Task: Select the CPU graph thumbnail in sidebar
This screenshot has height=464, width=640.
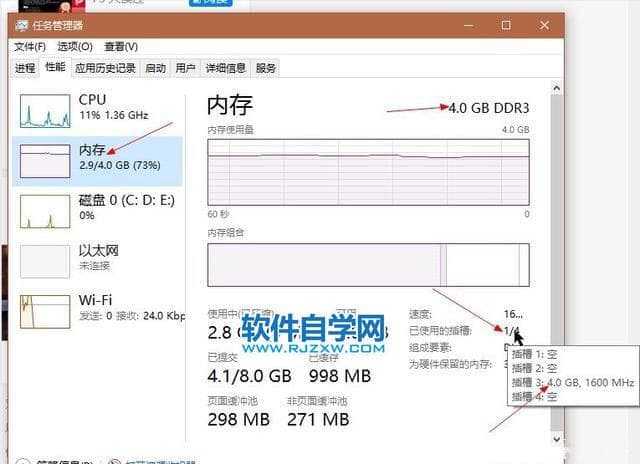Action: (x=43, y=108)
